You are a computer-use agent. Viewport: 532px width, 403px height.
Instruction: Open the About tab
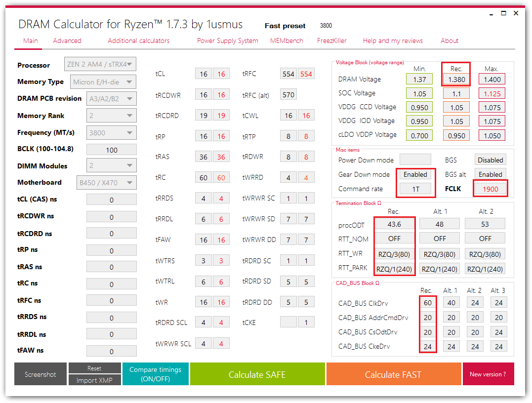point(450,40)
